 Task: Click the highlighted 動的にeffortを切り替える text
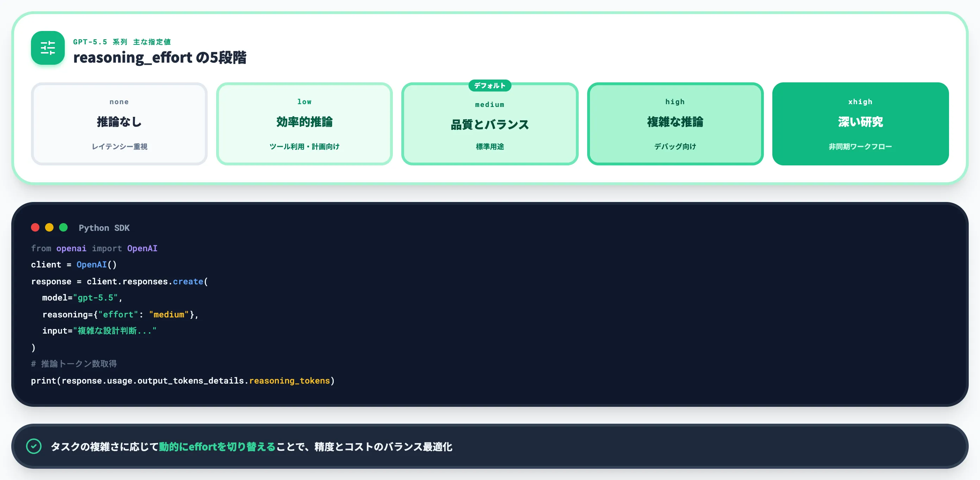(217, 447)
